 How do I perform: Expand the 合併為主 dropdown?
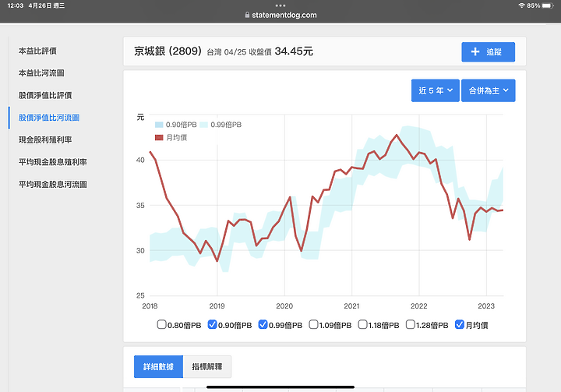click(x=489, y=90)
